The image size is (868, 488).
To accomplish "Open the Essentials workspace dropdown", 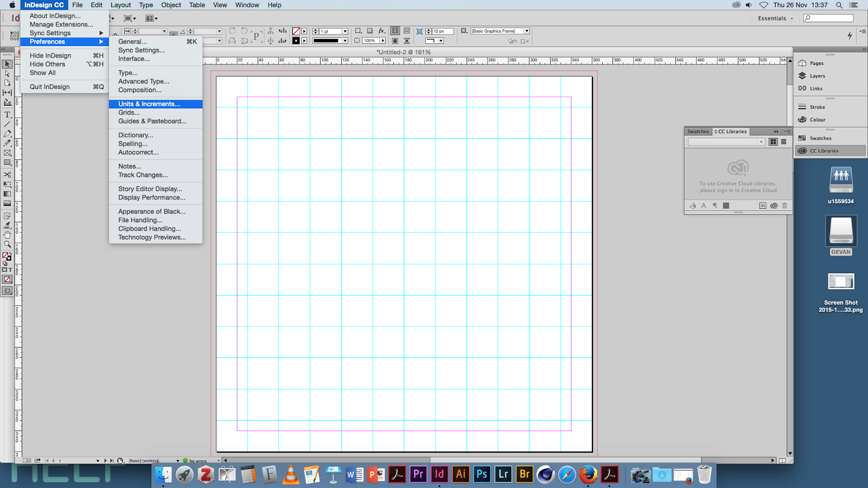I will (x=775, y=18).
